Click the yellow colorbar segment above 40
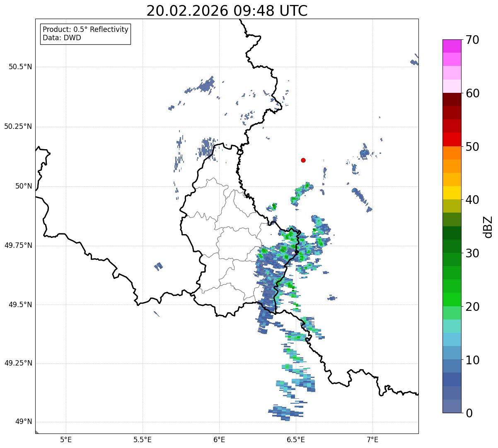This screenshot has height=448, width=498. 452,193
